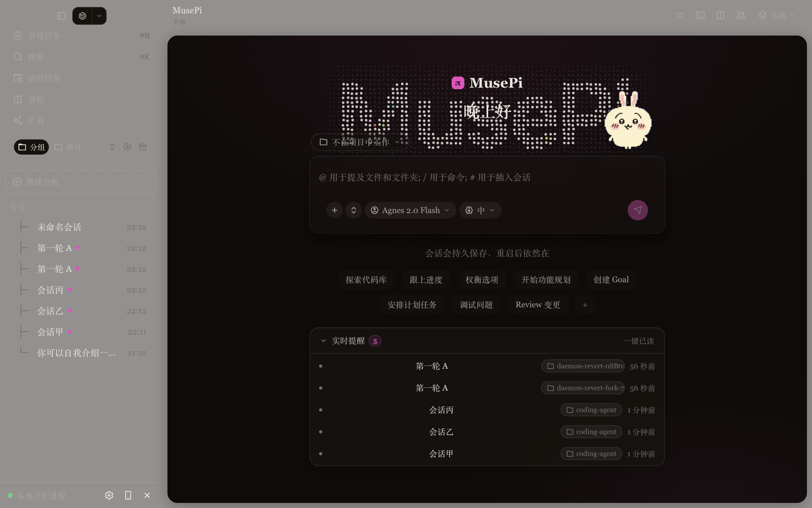This screenshot has height=508, width=812.
Task: Toggle the sidebar panel icon
Action: 62,16
